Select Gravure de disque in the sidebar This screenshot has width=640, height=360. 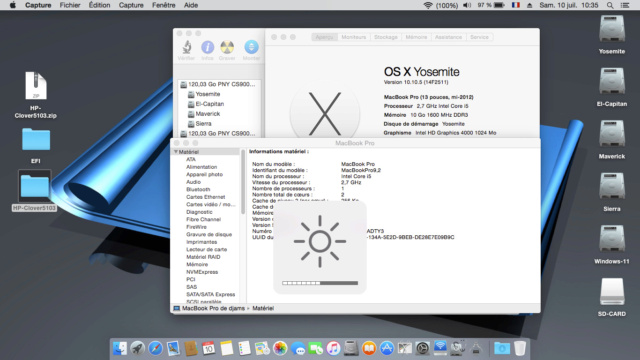click(209, 234)
